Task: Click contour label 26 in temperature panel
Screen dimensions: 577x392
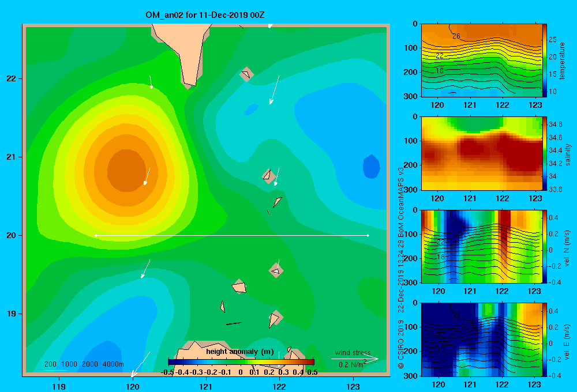Action: [x=456, y=36]
